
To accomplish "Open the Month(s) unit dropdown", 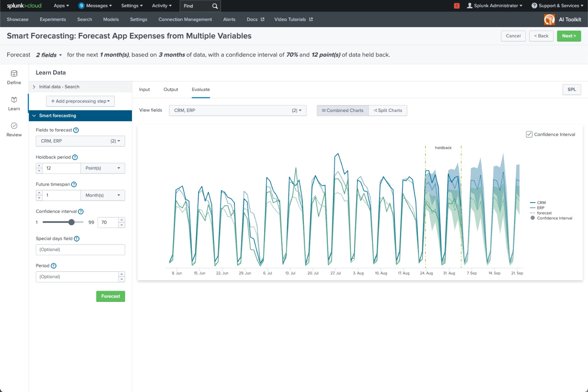I will click(103, 195).
